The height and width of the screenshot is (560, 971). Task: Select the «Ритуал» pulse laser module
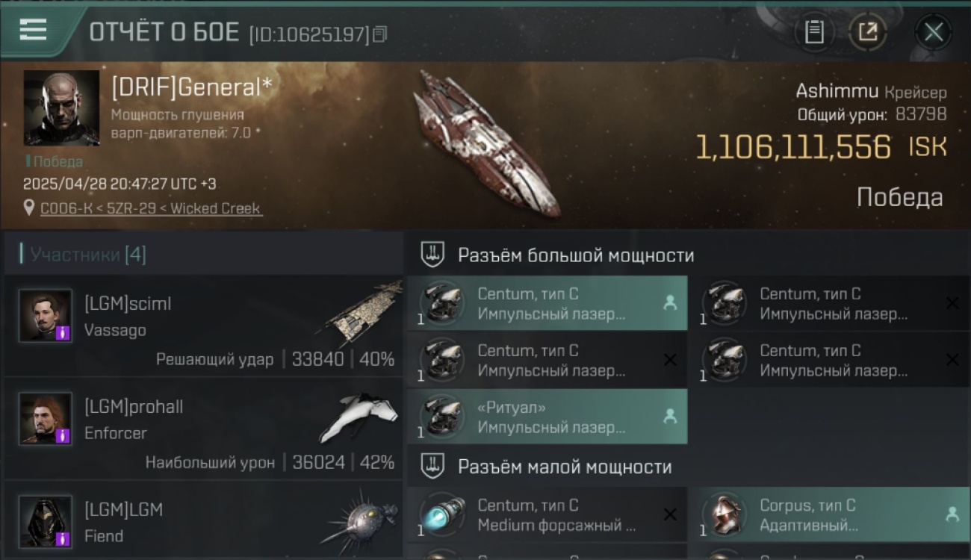click(x=547, y=417)
